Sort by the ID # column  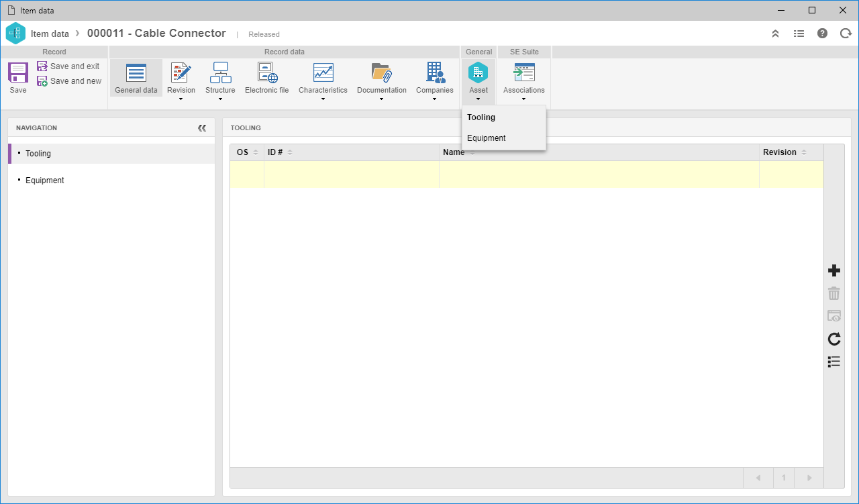pyautogui.click(x=352, y=152)
